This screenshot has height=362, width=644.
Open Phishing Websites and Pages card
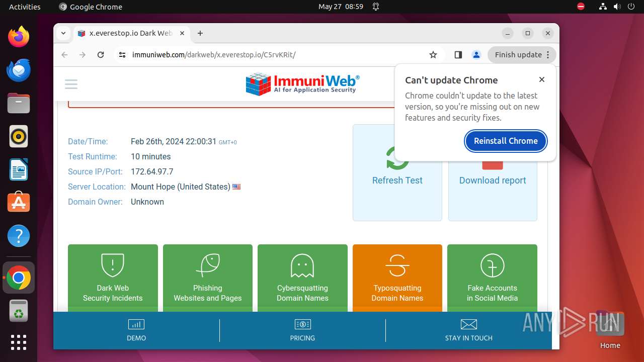[x=208, y=278]
